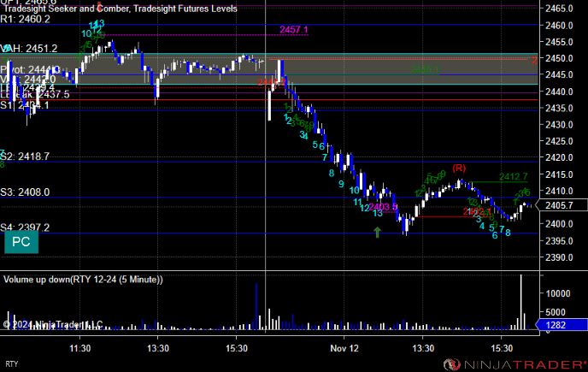This screenshot has width=588, height=372.
Task: Click 2460.0 on the price axis
Action: coord(559,26)
